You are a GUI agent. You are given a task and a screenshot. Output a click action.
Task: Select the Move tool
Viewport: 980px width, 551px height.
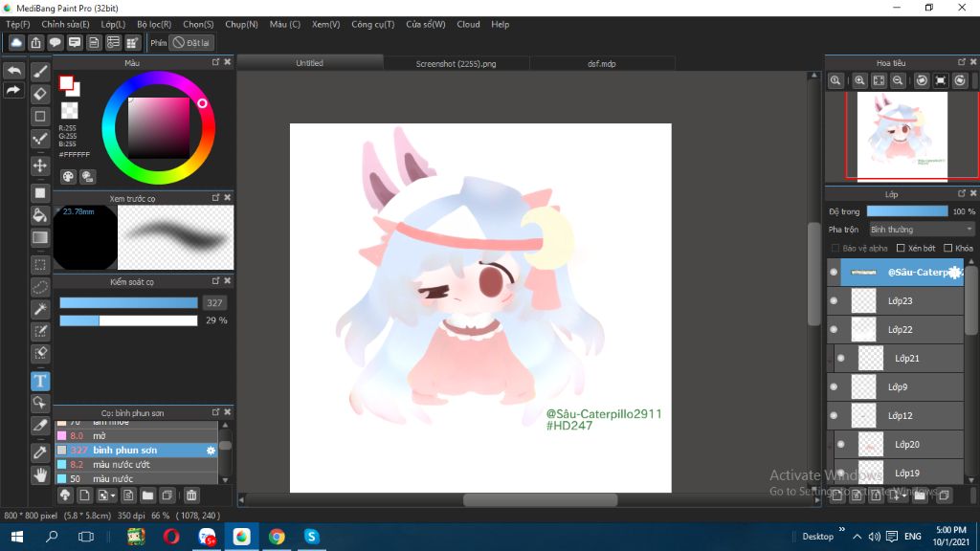[x=40, y=165]
